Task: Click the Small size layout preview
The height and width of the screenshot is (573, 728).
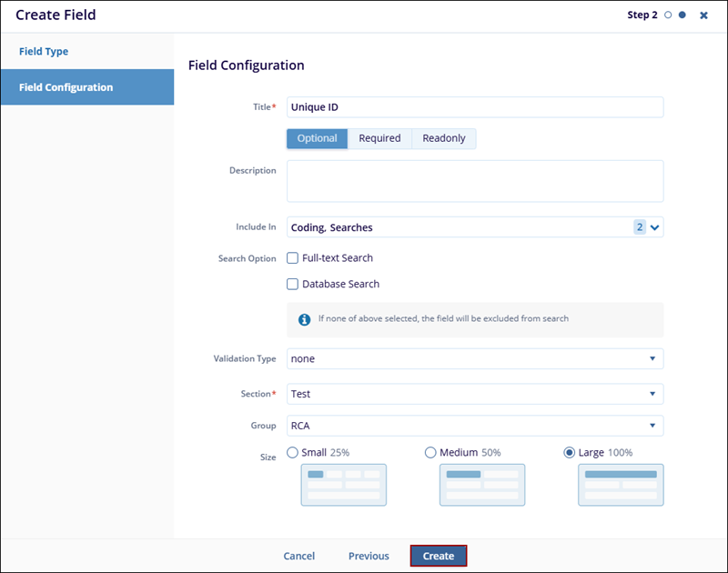Action: (344, 484)
